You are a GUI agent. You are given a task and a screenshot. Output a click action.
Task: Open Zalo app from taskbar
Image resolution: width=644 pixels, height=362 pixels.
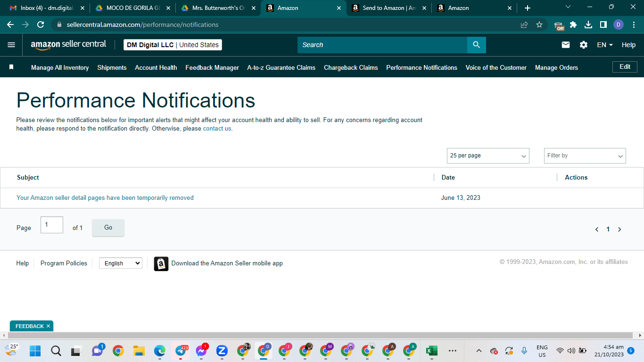pos(222,351)
